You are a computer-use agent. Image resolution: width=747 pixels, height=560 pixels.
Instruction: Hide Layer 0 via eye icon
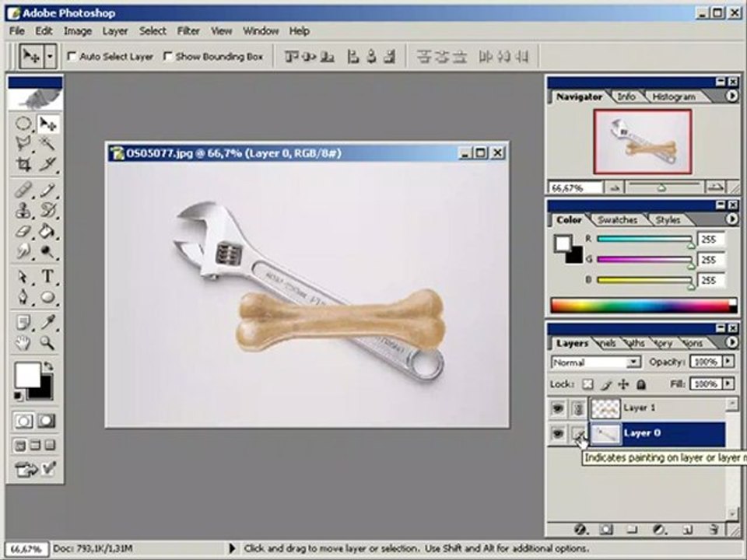[x=559, y=433]
